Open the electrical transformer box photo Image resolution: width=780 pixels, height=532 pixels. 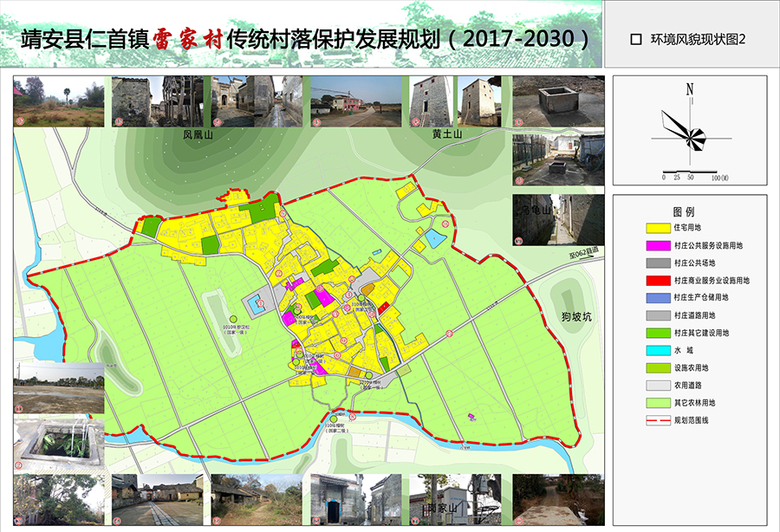tap(455, 500)
